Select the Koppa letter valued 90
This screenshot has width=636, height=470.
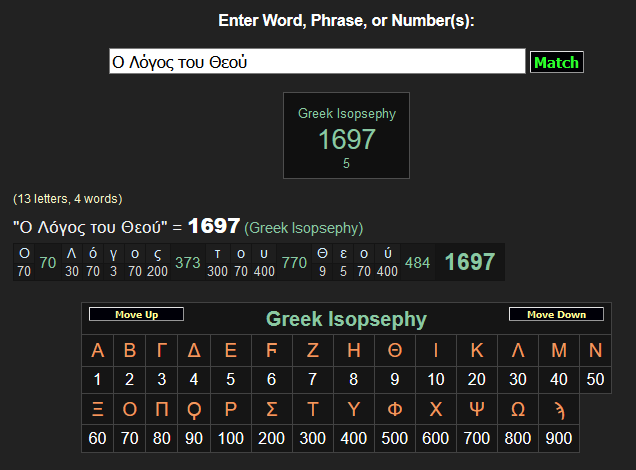tap(194, 410)
